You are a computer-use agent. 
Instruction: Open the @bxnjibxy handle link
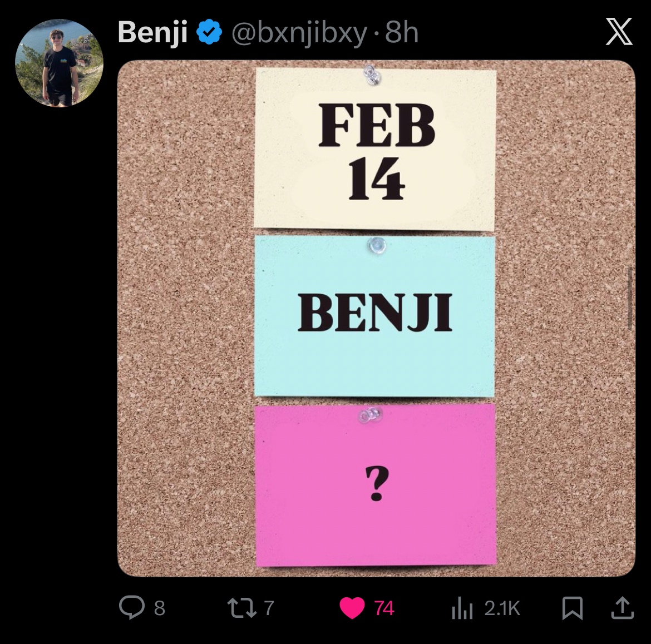(299, 33)
